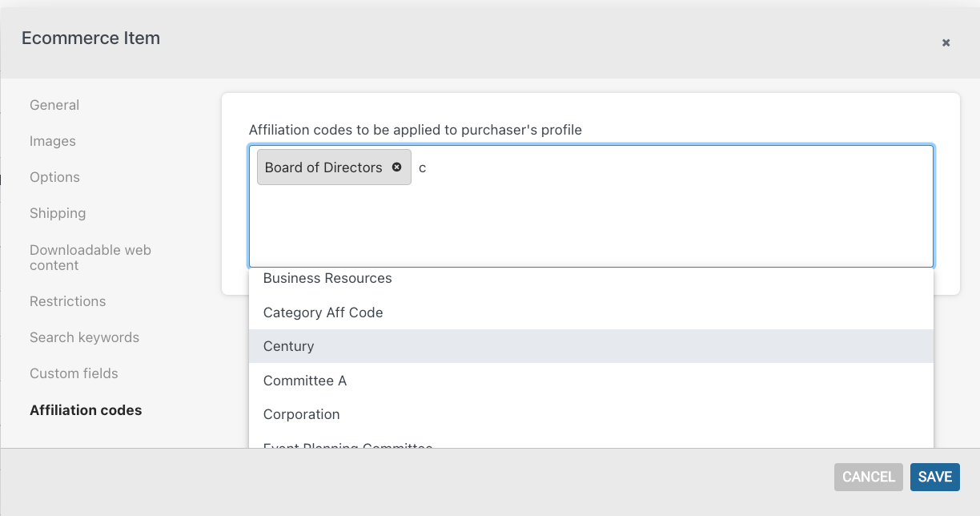Screen dimensions: 980x516
Task: Open the Restrictions section
Action: pos(68,301)
